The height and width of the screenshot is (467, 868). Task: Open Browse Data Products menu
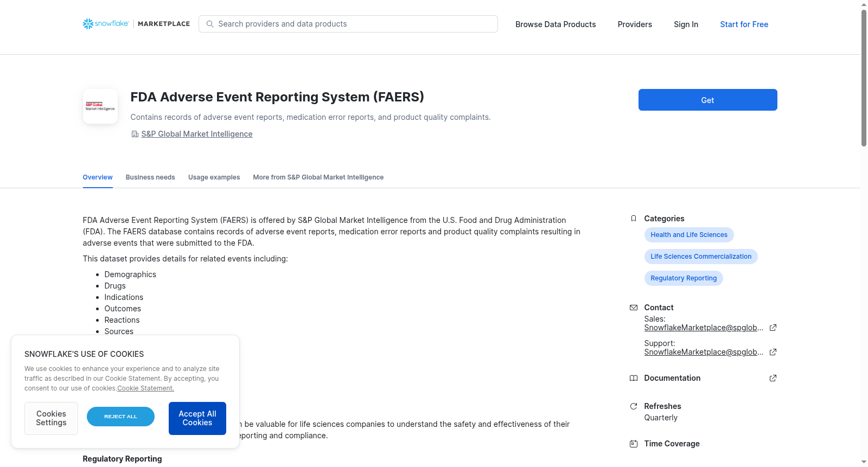(556, 24)
